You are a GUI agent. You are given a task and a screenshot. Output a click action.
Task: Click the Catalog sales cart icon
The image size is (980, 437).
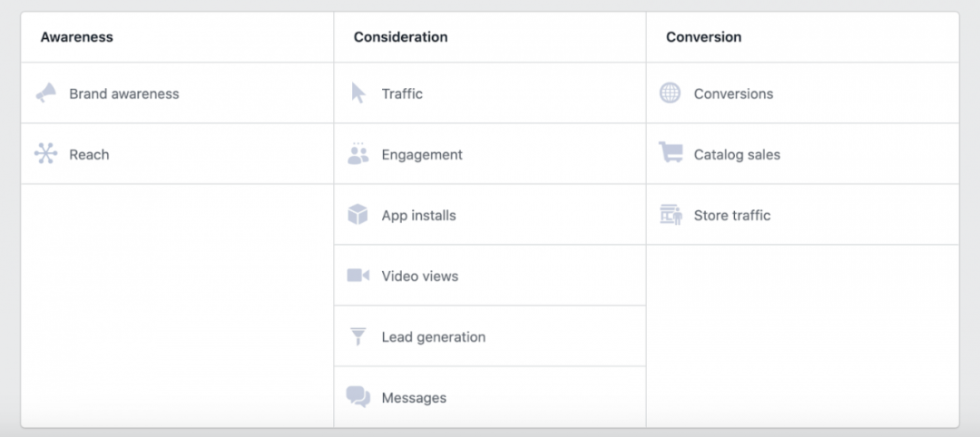[671, 154]
